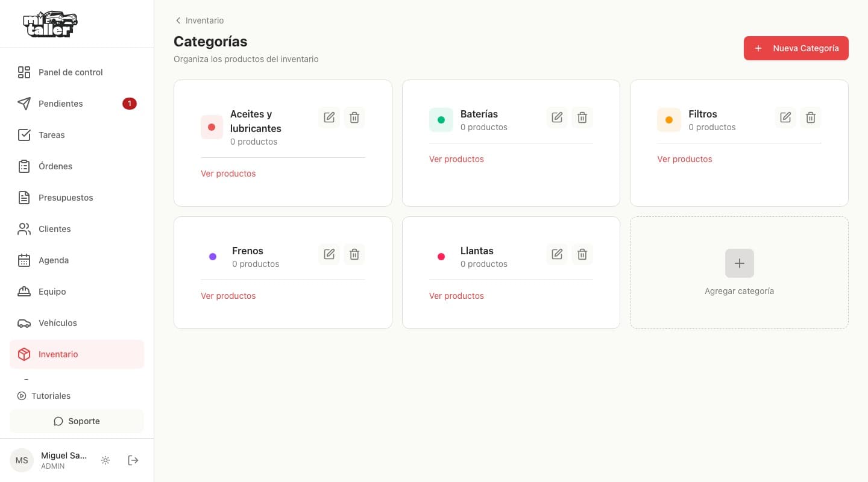Screen dimensions: 868x482
Task: View products of Baterías
Action: (x=456, y=159)
